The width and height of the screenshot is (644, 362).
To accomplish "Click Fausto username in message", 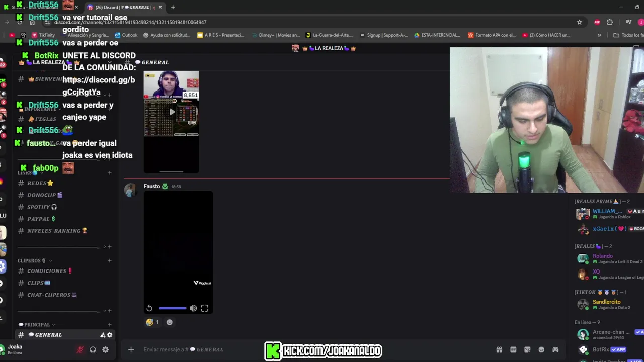I will click(x=151, y=186).
